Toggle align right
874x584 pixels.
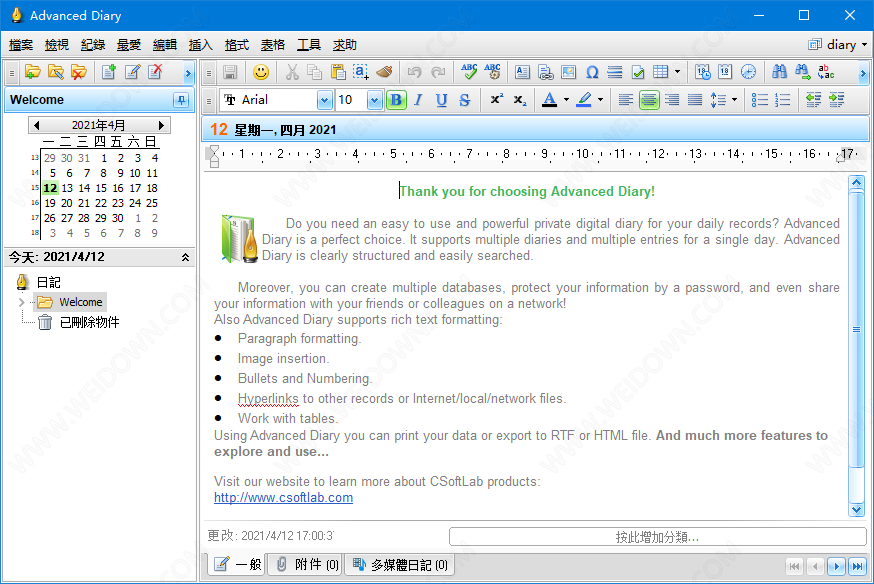(672, 100)
